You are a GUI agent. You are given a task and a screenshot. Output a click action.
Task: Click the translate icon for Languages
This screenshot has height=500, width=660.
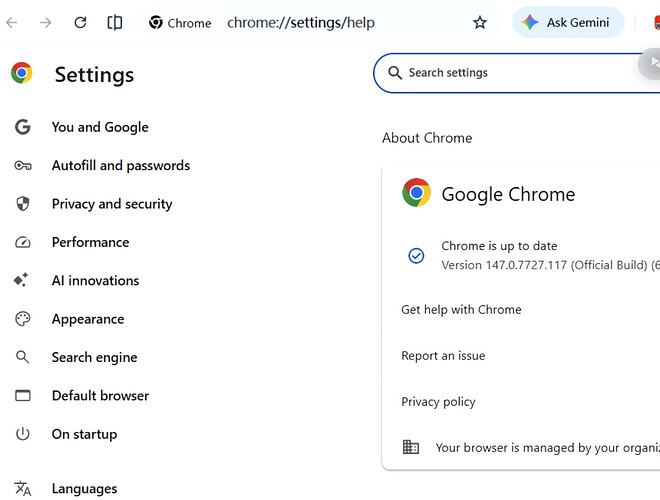tap(23, 489)
